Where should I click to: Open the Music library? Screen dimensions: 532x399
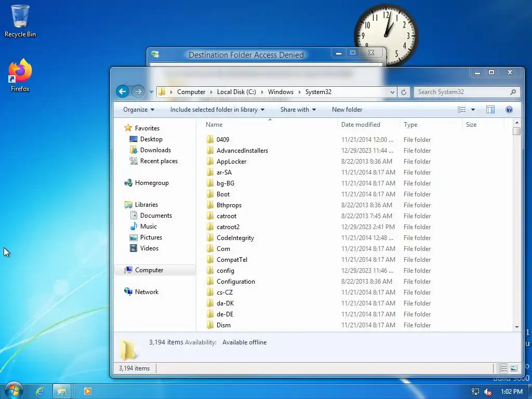pos(143,227)
